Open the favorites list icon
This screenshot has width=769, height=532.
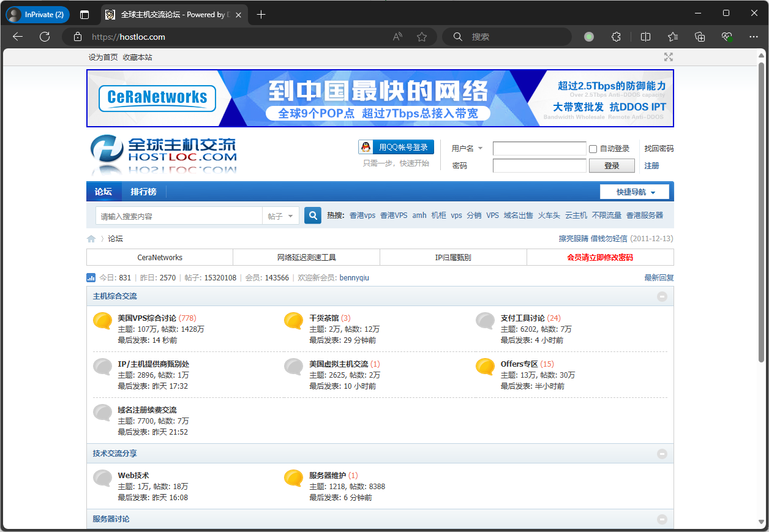pos(673,37)
